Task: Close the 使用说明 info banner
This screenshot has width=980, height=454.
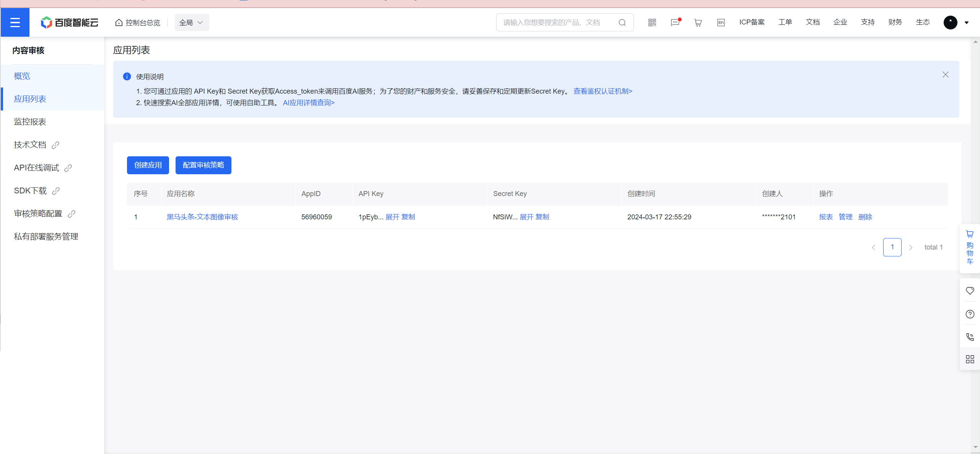Action: 945,75
